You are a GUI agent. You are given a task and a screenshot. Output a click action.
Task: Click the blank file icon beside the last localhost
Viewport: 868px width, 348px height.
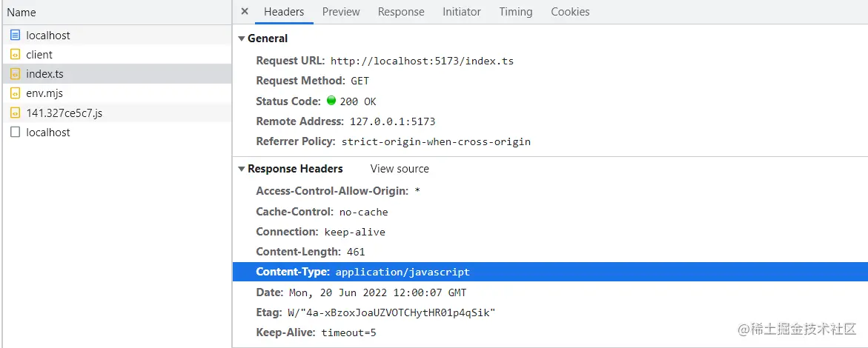pyautogui.click(x=15, y=133)
